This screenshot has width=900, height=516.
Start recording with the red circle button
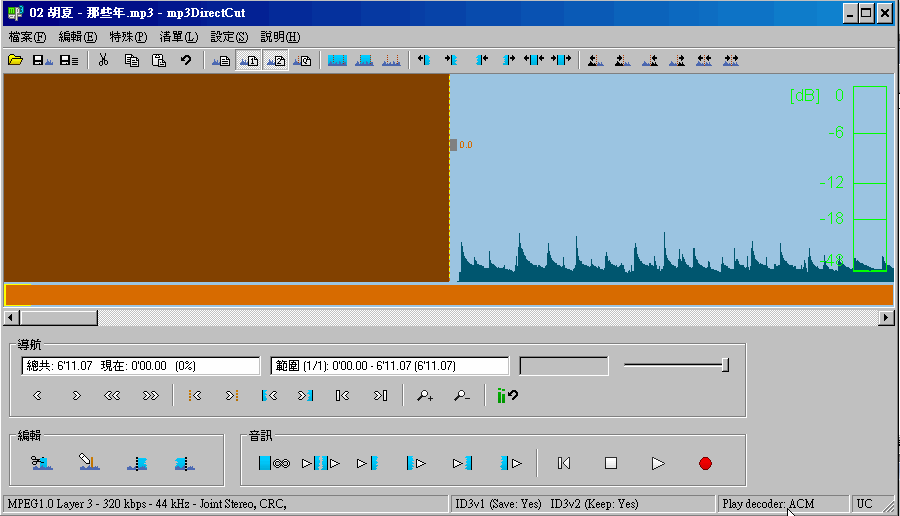[705, 463]
